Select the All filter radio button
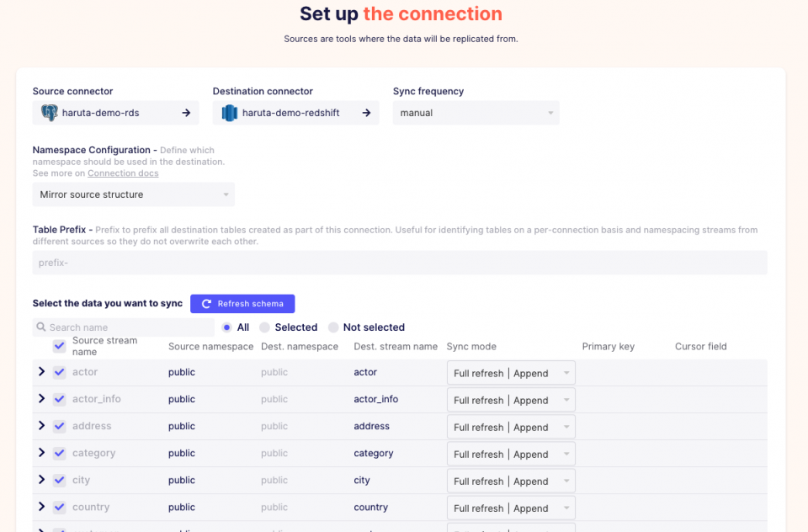Screen dimensions: 808x532 click(227, 327)
